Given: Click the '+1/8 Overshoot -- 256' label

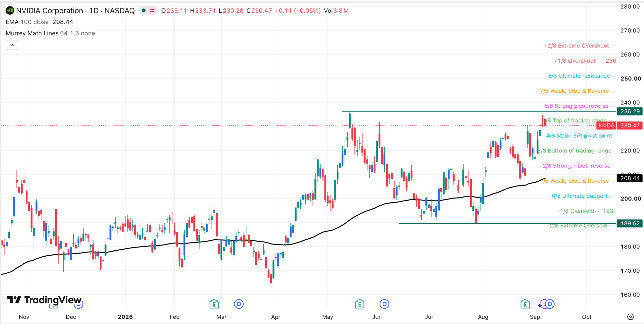Looking at the screenshot, I should [585, 61].
